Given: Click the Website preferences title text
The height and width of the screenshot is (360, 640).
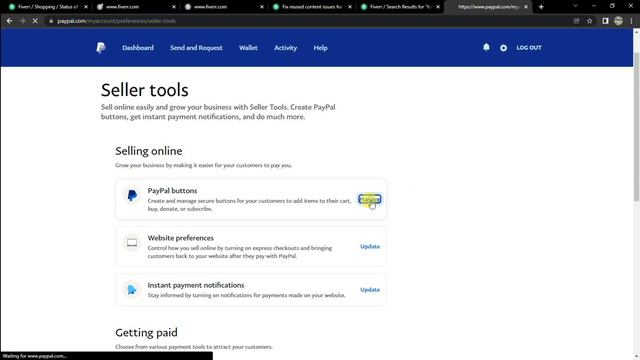Looking at the screenshot, I should click(180, 238).
